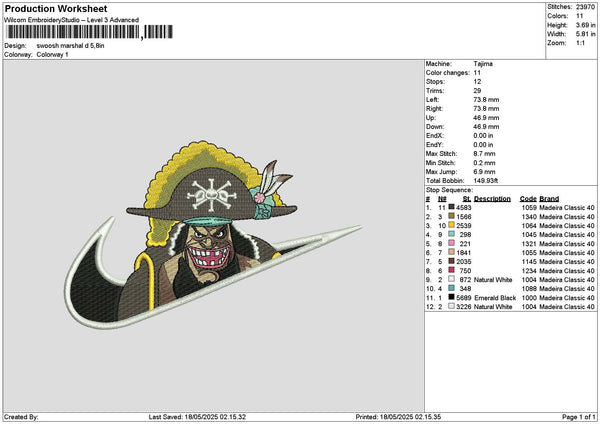600x424 pixels.
Task: Select the Up value 46.9 mm
Action: [486, 118]
